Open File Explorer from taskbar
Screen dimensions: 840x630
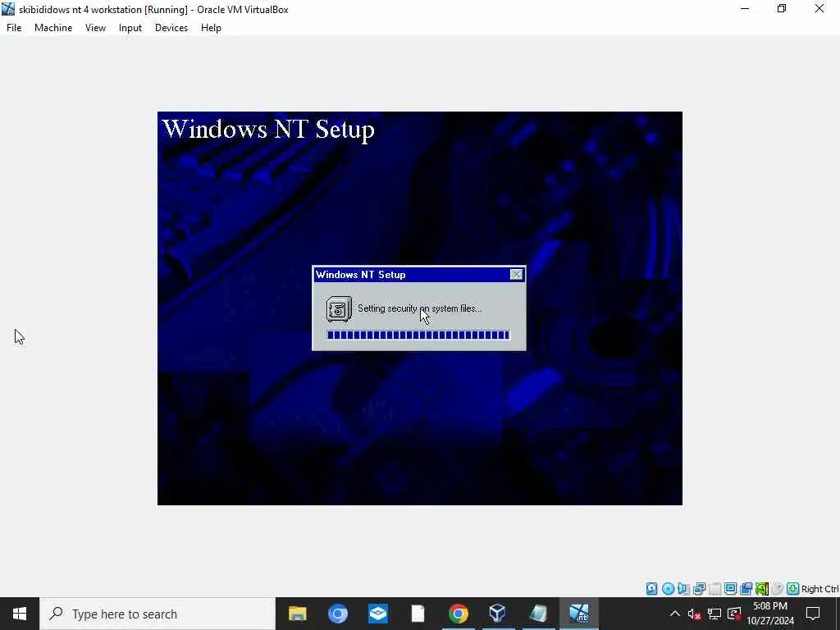(297, 614)
